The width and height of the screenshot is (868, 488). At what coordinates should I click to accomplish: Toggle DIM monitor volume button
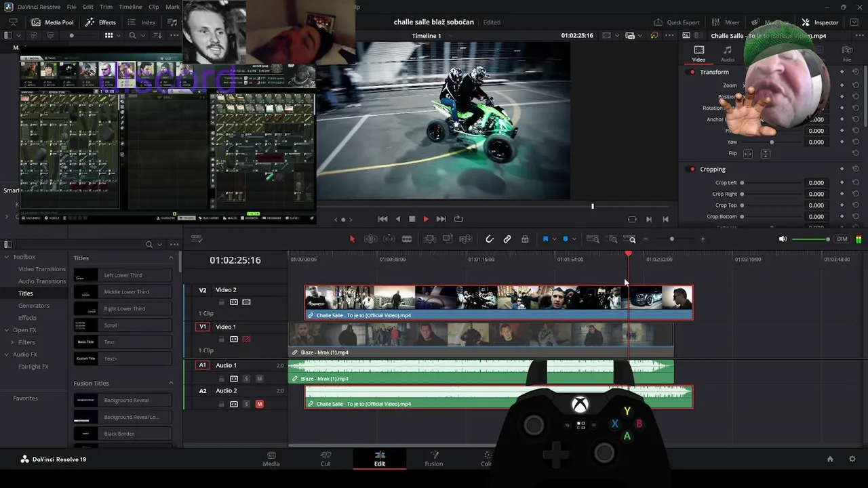pyautogui.click(x=842, y=239)
